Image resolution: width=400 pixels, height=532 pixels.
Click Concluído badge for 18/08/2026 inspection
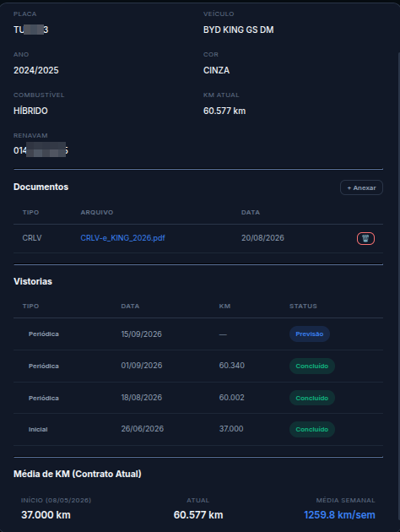click(312, 398)
